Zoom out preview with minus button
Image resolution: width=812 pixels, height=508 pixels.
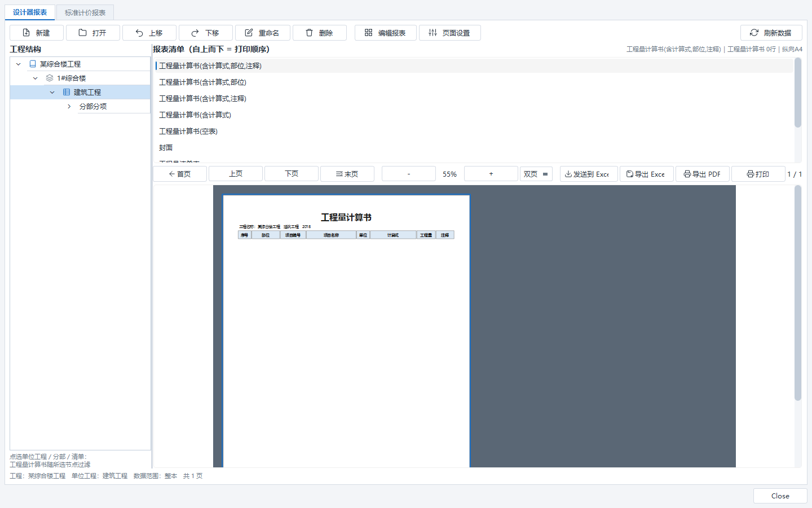click(409, 174)
